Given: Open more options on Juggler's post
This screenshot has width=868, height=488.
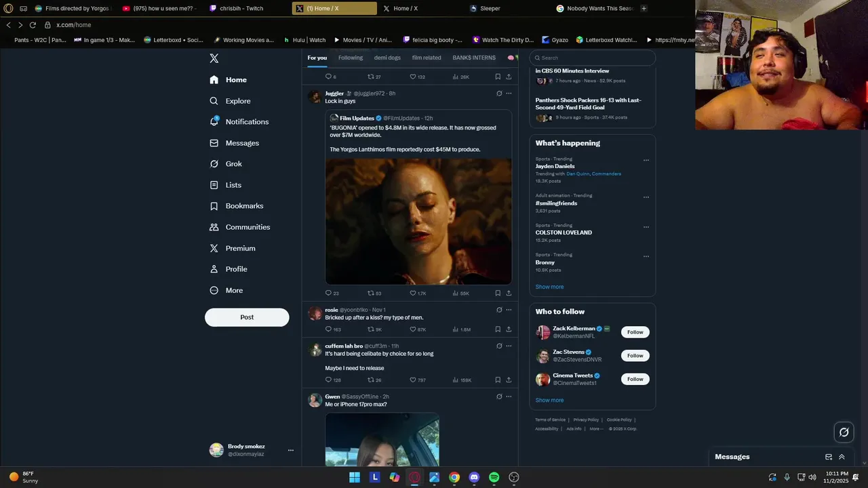Looking at the screenshot, I should [509, 94].
